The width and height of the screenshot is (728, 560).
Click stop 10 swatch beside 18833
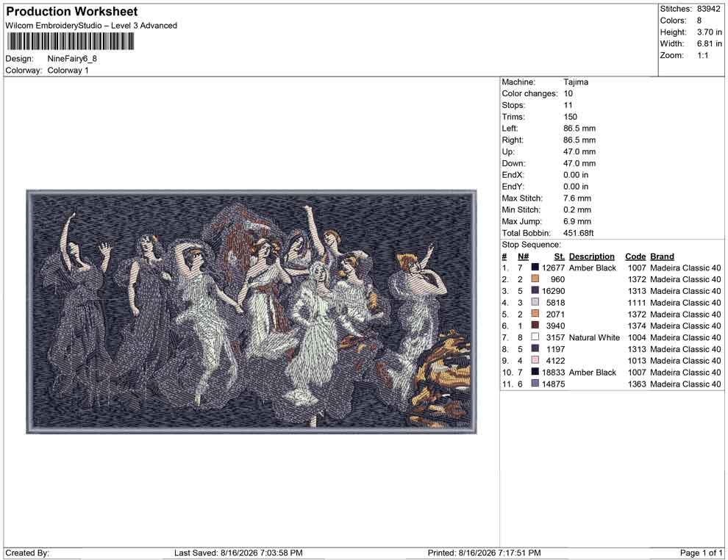(535, 371)
